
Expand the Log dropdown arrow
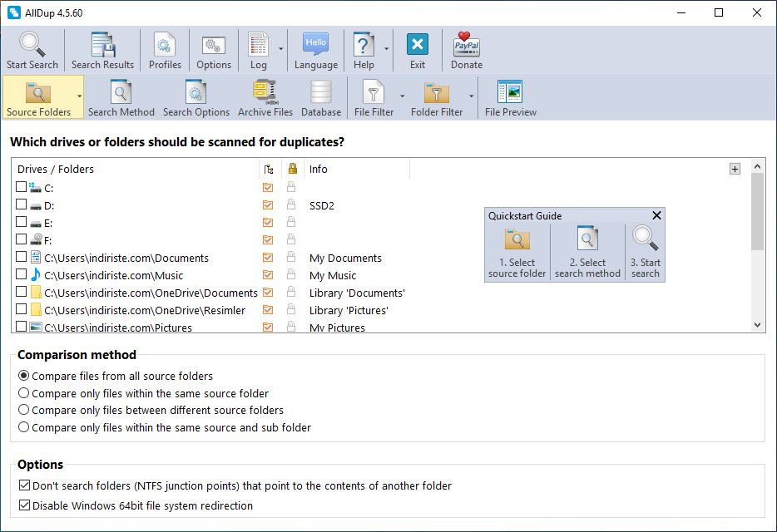[280, 49]
